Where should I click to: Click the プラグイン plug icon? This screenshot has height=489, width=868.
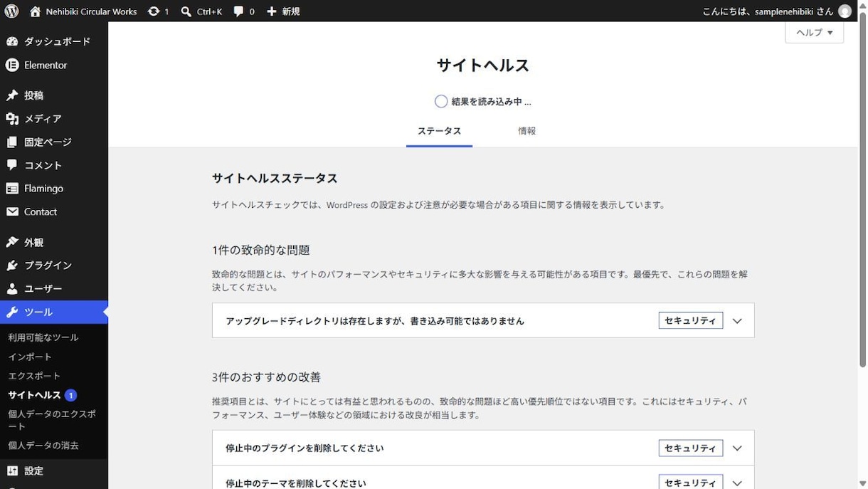(12, 265)
